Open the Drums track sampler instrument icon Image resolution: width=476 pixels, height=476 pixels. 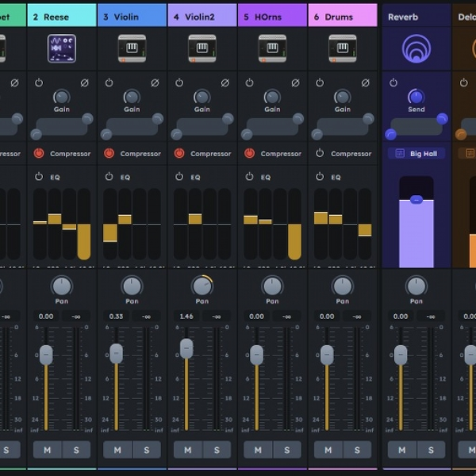click(x=343, y=48)
